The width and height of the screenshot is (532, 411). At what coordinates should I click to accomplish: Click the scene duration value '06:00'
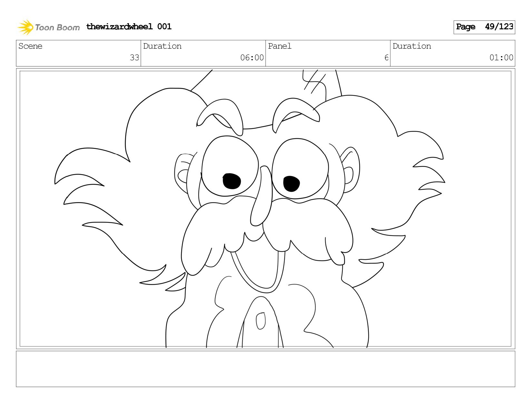[x=252, y=58]
